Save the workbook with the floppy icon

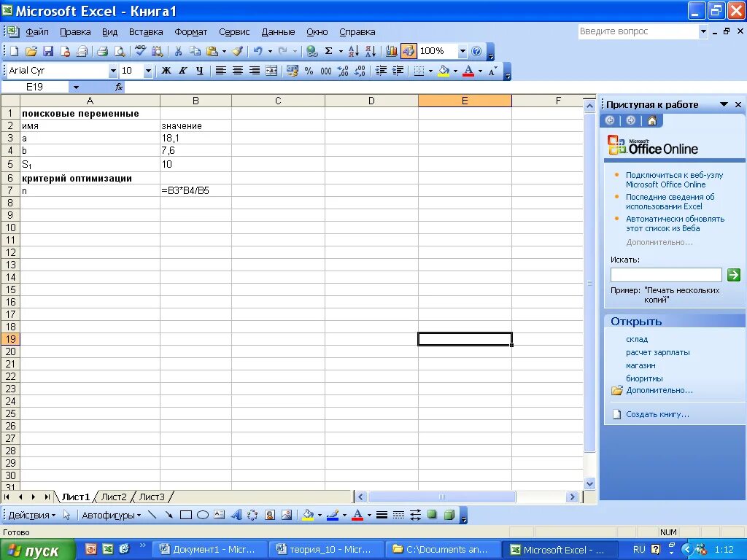point(48,51)
